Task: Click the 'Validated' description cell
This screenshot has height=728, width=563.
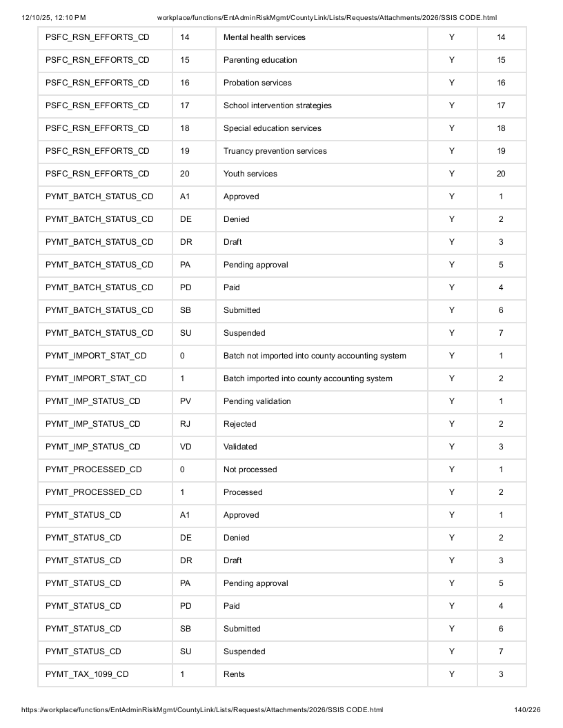Action: pyautogui.click(x=322, y=447)
